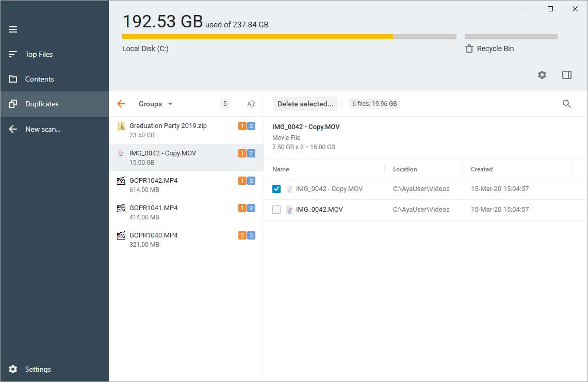This screenshot has width=588, height=382.
Task: Click the 6 files: 19.96 GB summary
Action: 374,104
